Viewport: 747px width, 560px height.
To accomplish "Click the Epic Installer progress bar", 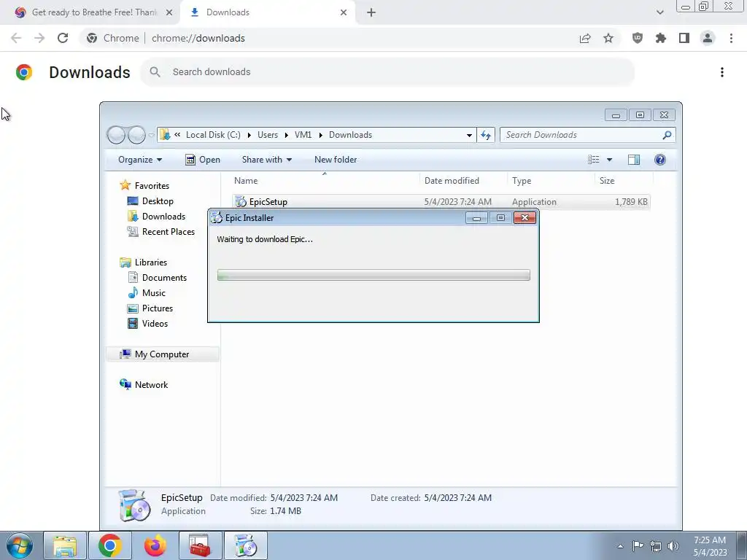I will point(373,275).
